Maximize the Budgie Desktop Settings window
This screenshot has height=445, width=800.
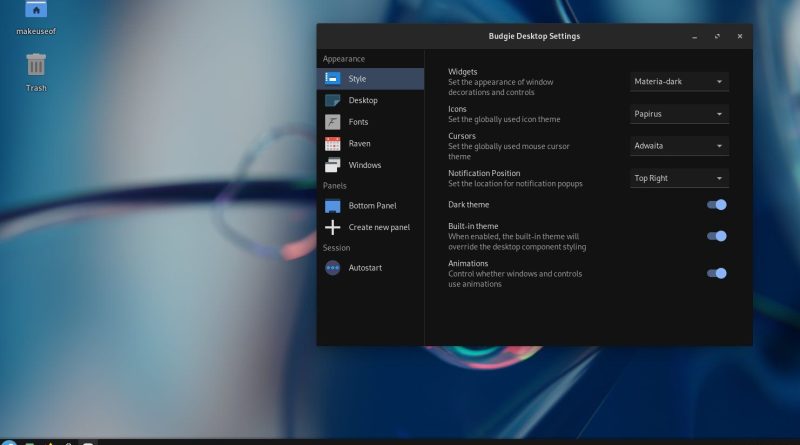click(717, 36)
